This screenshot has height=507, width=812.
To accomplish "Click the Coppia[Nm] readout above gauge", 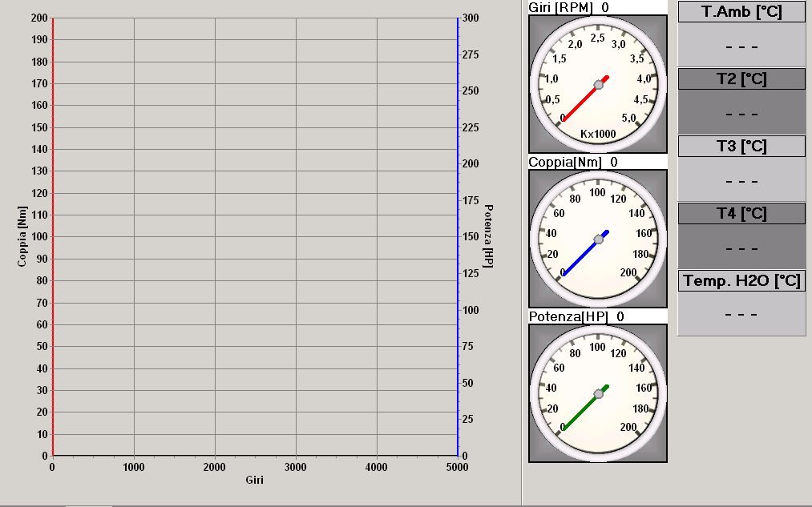I will (x=572, y=162).
